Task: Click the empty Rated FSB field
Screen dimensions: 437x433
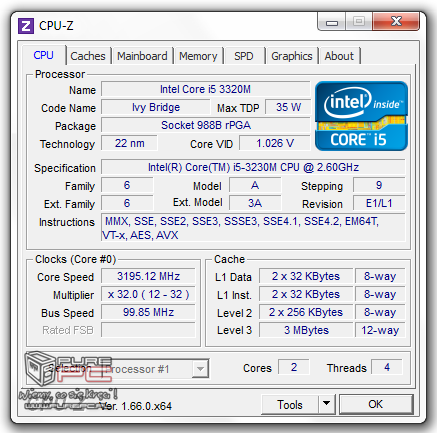Action: tap(148, 330)
